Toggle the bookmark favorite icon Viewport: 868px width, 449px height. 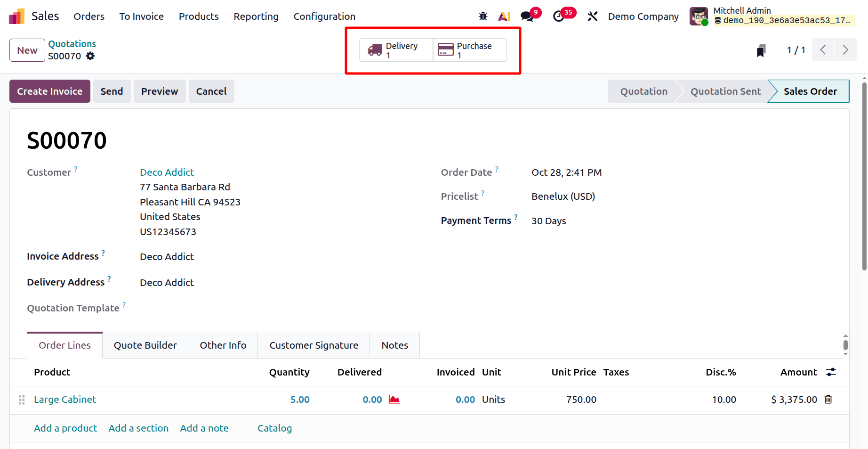pos(761,49)
